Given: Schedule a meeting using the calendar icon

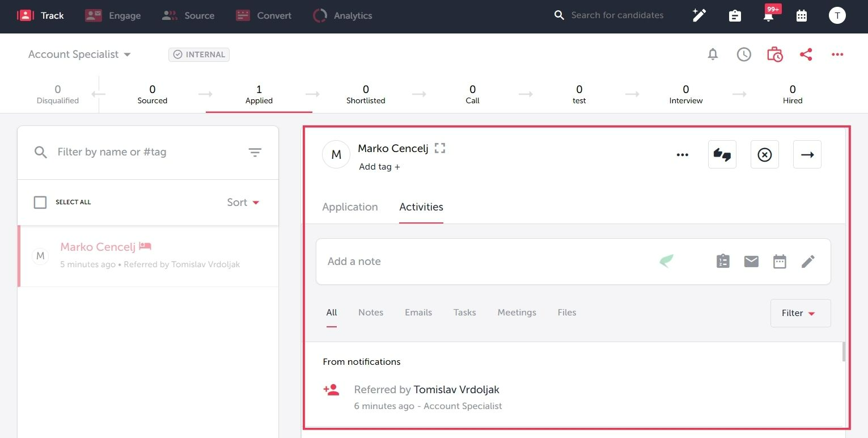Looking at the screenshot, I should coord(780,261).
